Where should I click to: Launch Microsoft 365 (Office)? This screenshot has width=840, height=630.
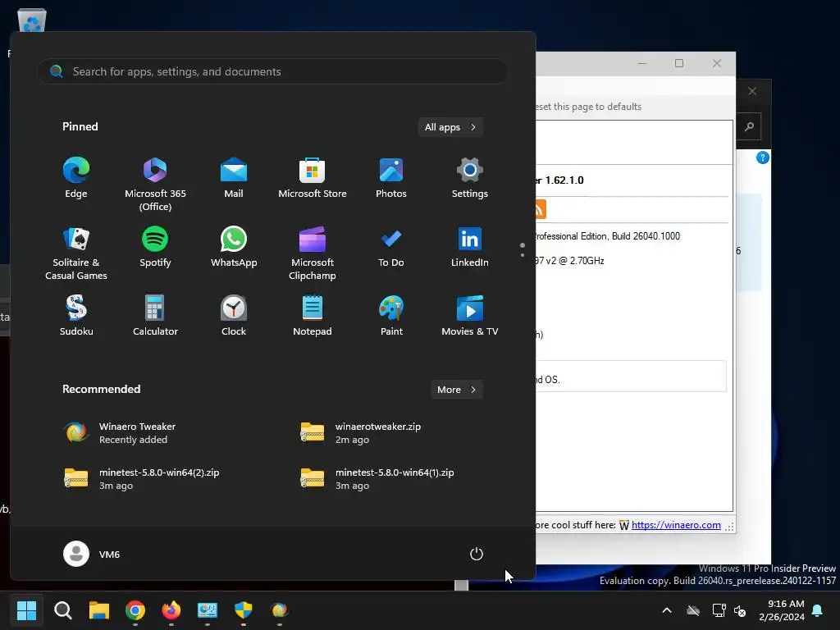[155, 185]
